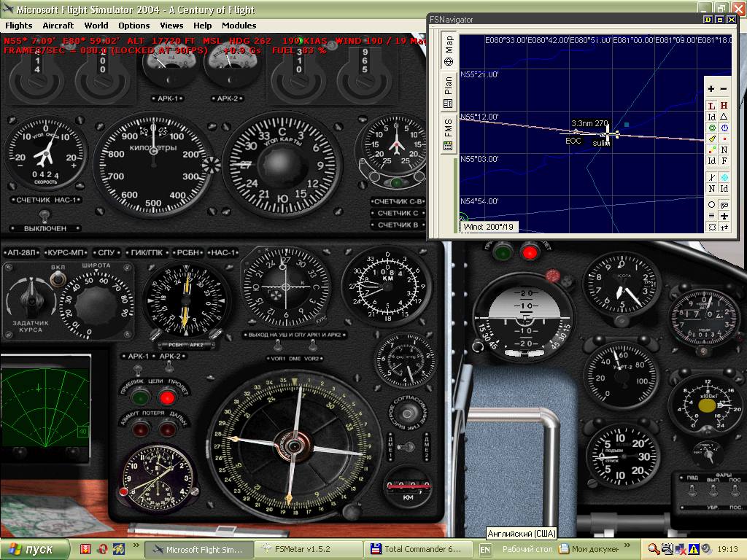Click the EN language indicator in taskbar
747x560 pixels.
(x=485, y=550)
